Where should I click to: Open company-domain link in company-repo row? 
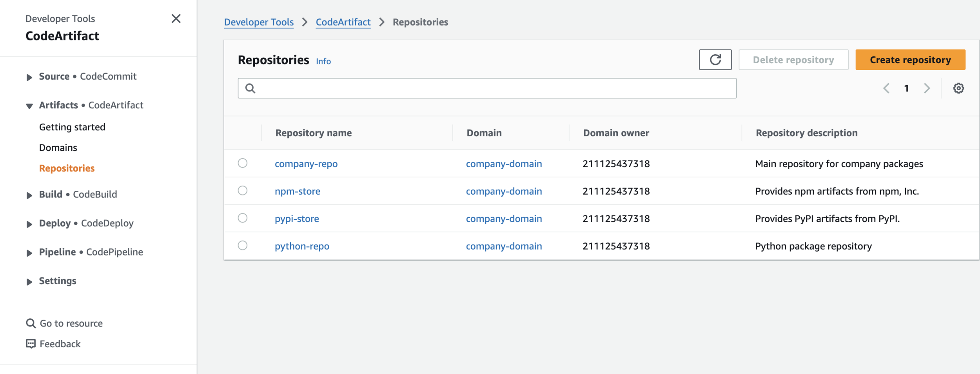click(x=504, y=164)
